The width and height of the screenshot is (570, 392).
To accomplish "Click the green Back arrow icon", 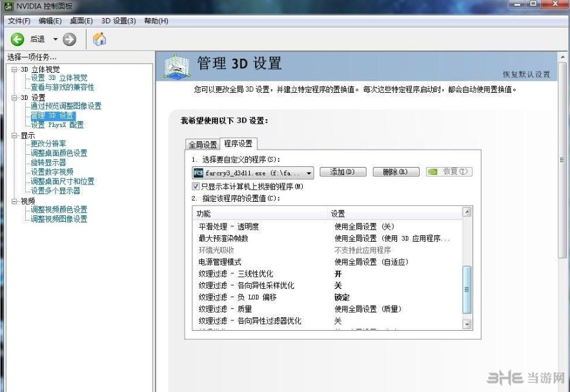I will [17, 39].
